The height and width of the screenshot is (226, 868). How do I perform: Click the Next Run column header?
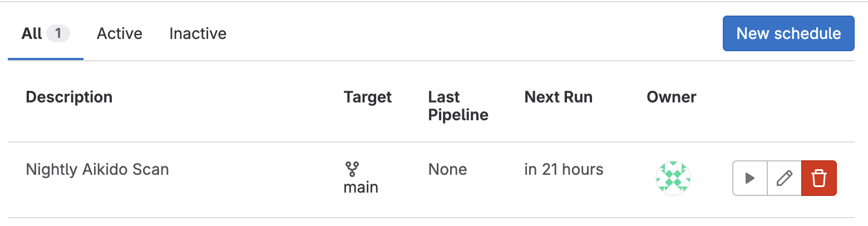tap(558, 97)
